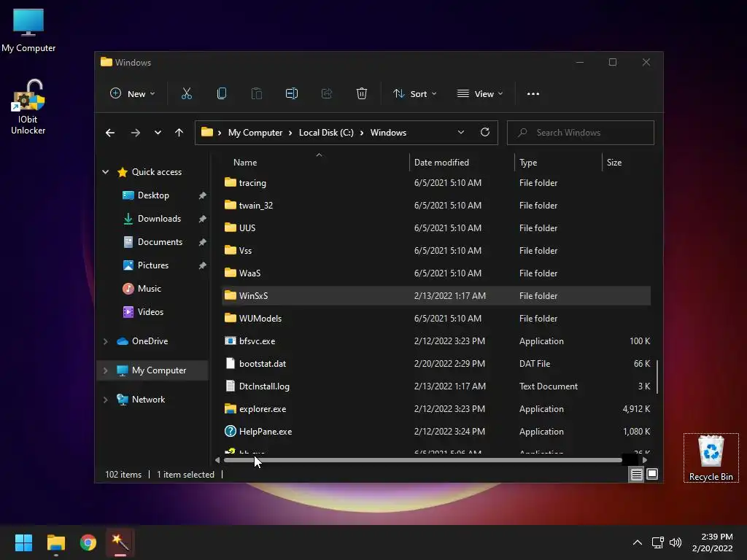This screenshot has width=747, height=560.
Task: Click the volume speaker tray icon
Action: [676, 542]
